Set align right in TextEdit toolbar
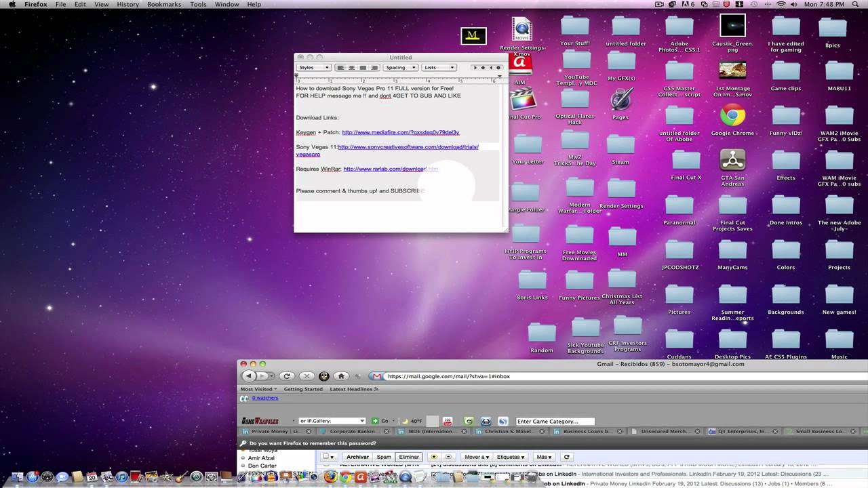Viewport: 868px width, 488px height. point(374,68)
